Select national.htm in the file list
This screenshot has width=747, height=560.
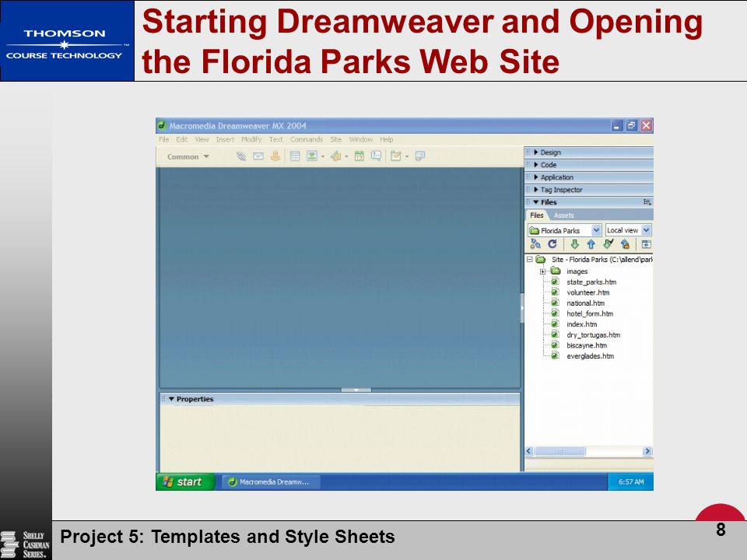point(585,303)
